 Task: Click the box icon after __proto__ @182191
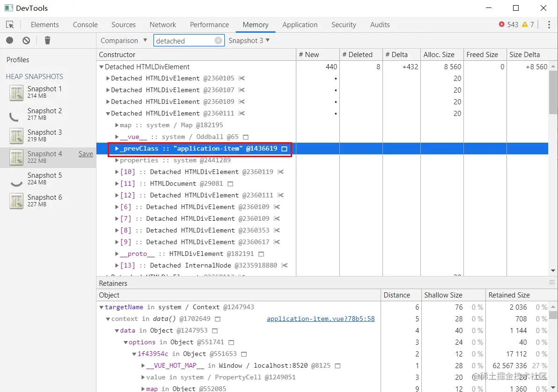point(261,254)
